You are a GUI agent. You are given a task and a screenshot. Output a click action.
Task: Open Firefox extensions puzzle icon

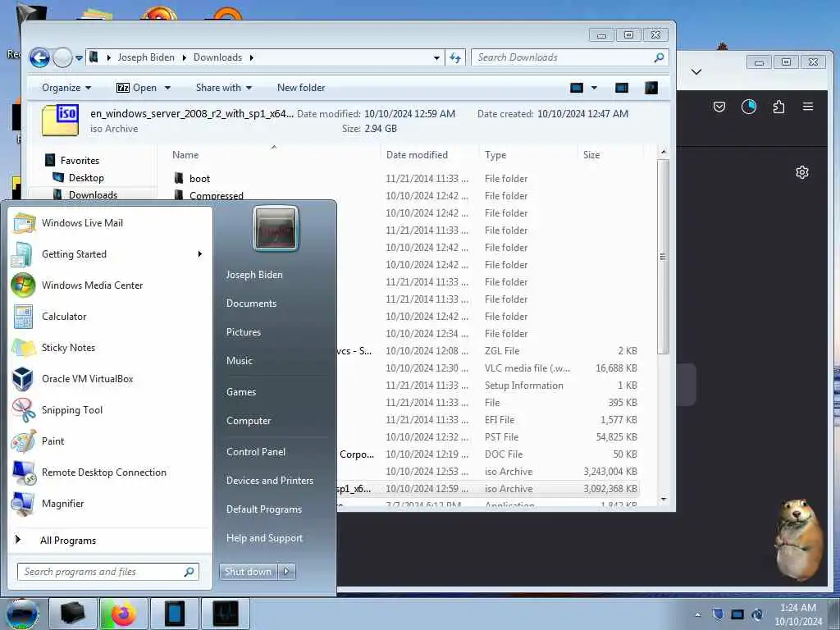pos(778,107)
